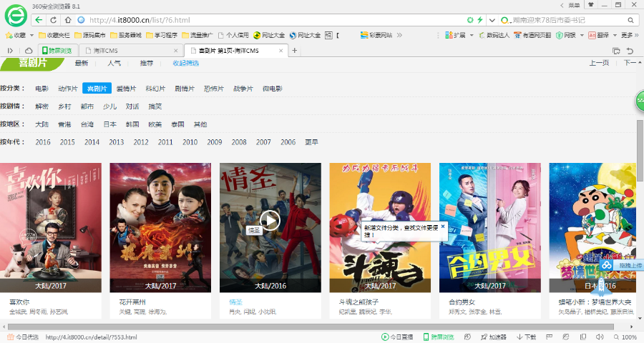
Task: Click the skin shirt icon in title bar
Action: [591, 5]
